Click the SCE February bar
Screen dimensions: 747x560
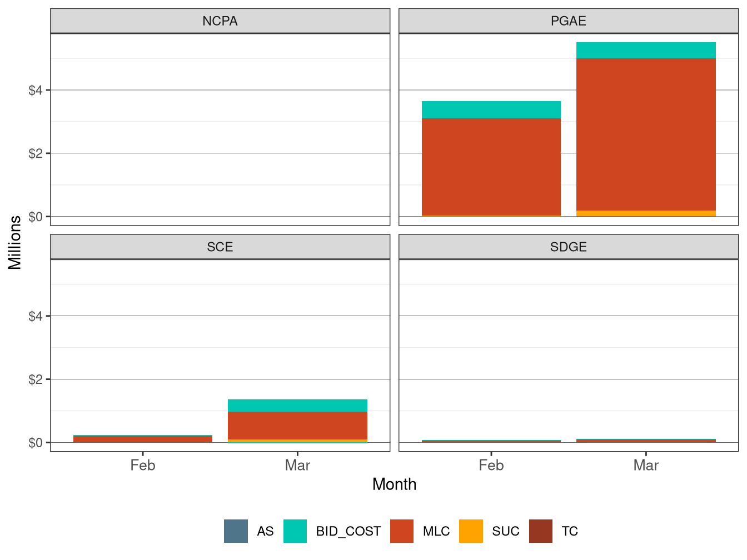(143, 439)
